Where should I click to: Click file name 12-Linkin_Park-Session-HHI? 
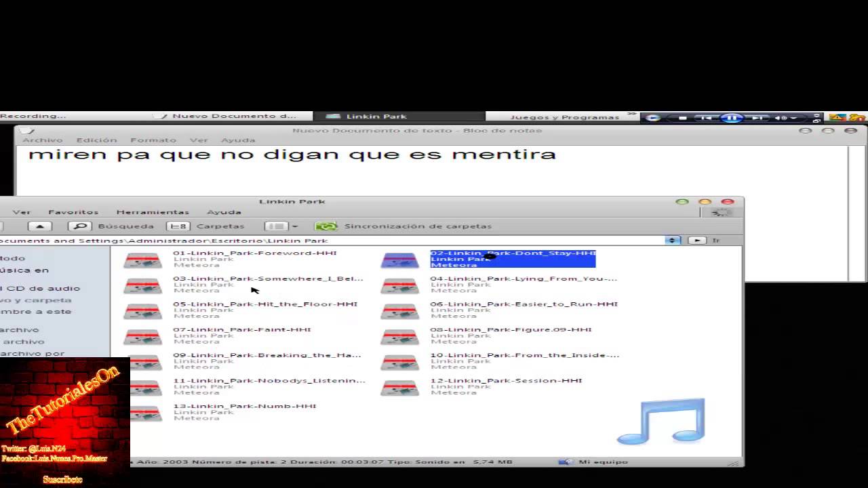point(507,381)
